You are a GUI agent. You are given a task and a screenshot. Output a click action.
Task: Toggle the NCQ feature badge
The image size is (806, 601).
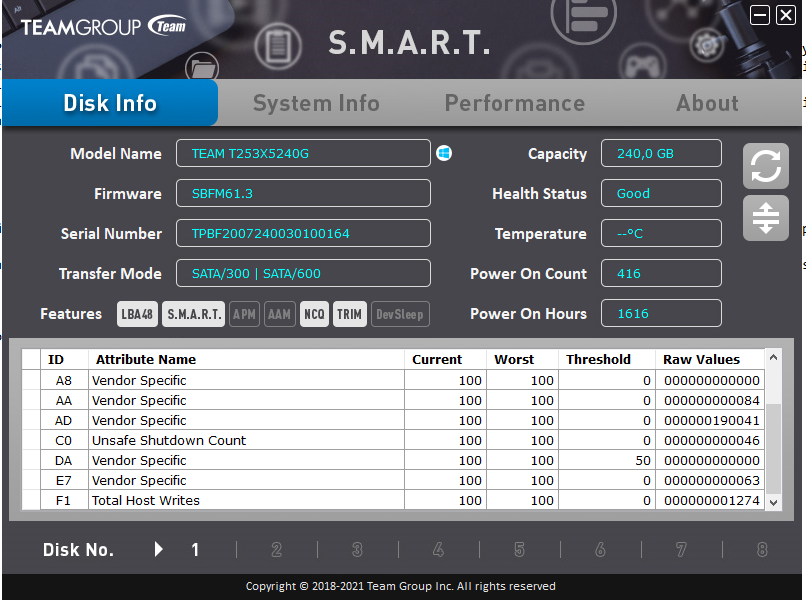pos(314,314)
